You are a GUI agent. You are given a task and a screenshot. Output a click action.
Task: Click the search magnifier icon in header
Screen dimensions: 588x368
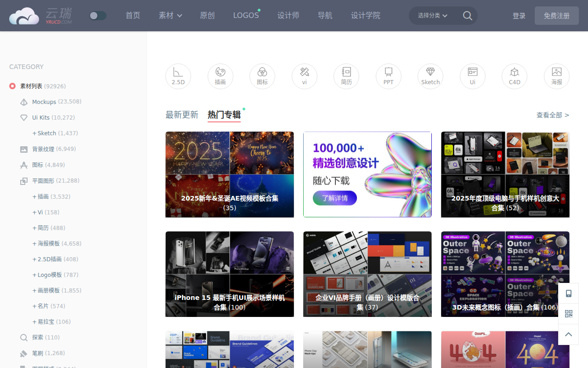pyautogui.click(x=468, y=16)
